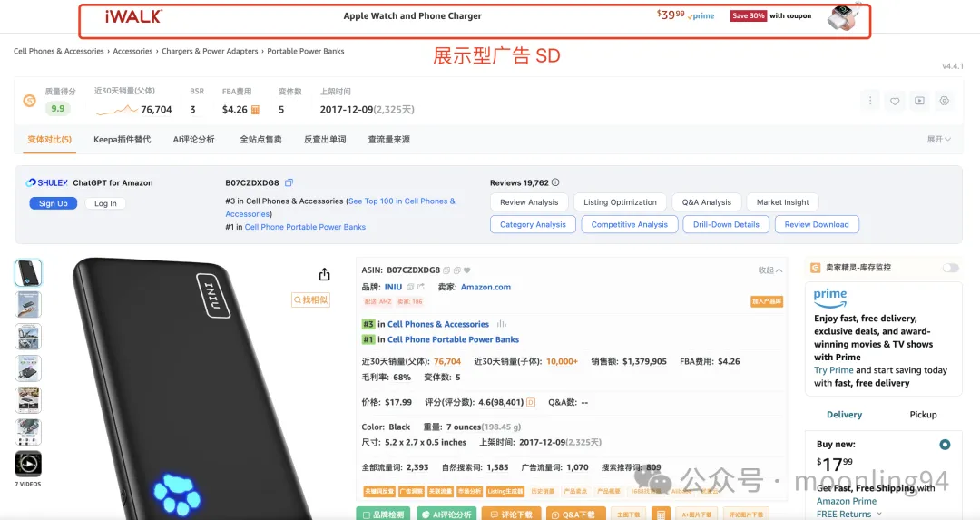Screen dimensions: 980x520
Task: Collapse the detail panel with 收起
Action: (x=770, y=270)
